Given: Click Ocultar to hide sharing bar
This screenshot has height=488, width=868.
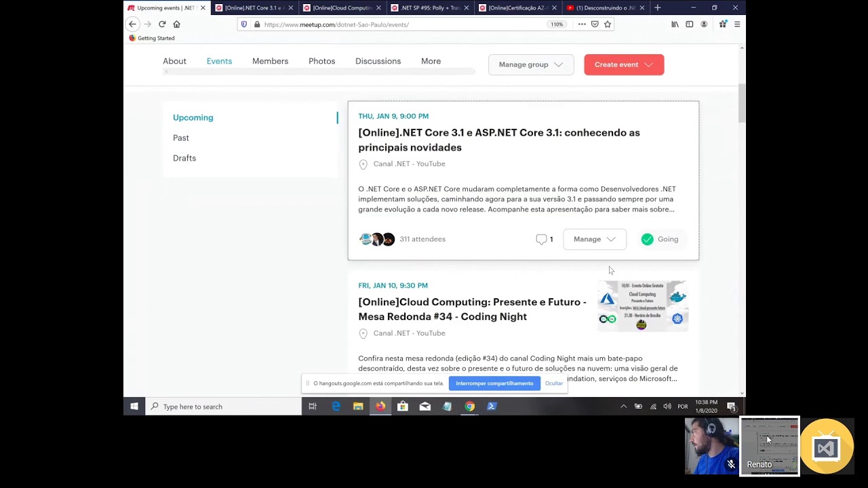Looking at the screenshot, I should click(554, 384).
